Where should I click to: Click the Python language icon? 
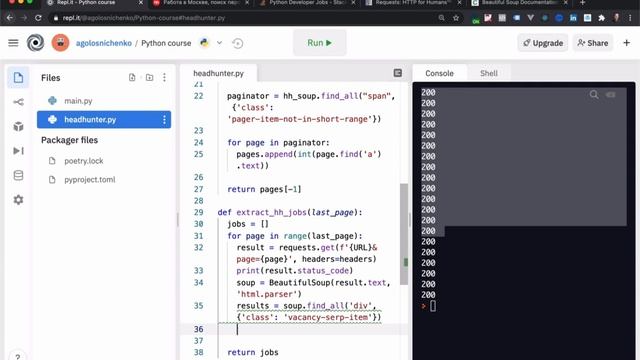(204, 42)
